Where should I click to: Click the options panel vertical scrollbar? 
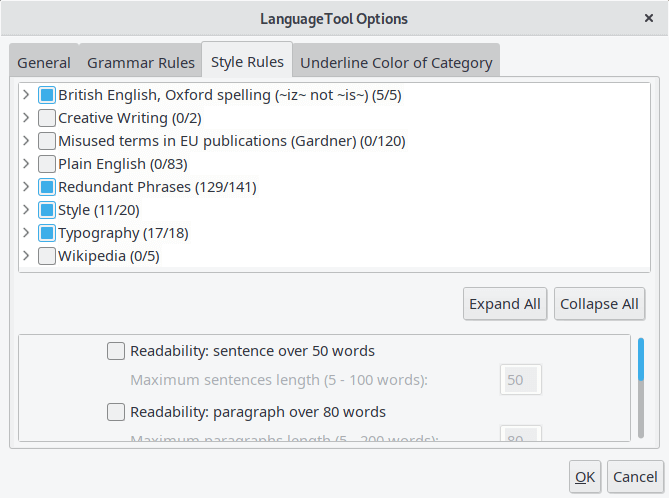coord(640,388)
